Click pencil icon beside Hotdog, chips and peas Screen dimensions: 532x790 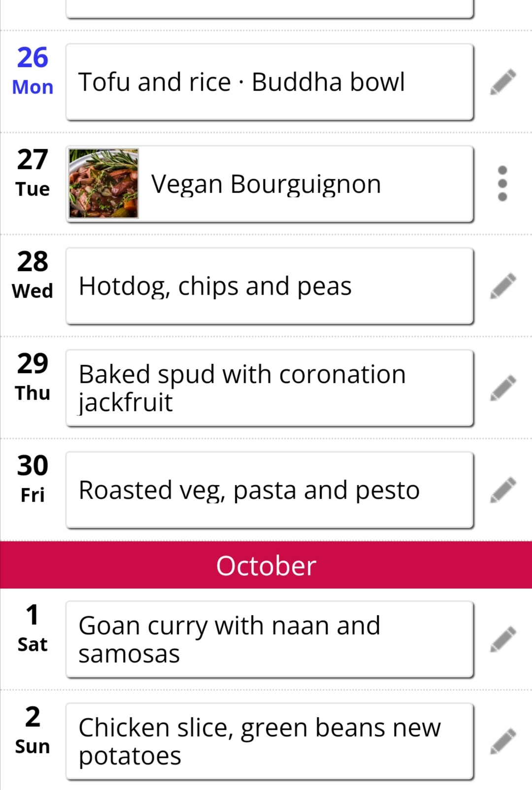point(503,286)
